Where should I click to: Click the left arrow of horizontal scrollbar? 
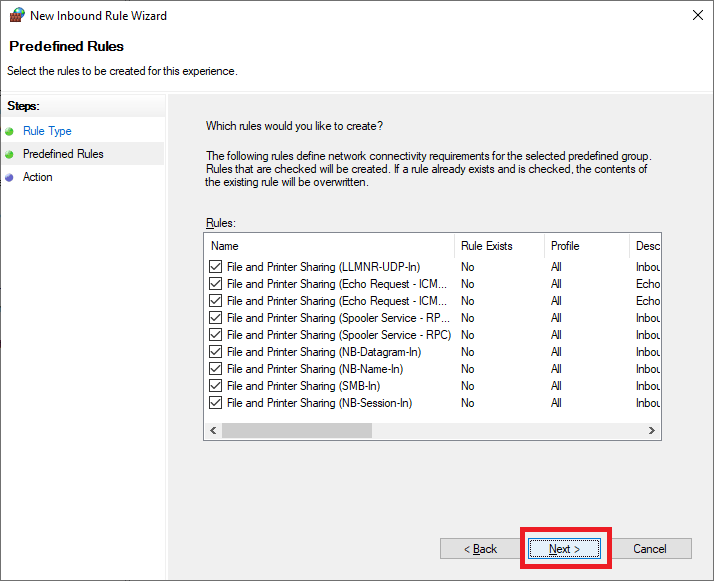point(212,430)
